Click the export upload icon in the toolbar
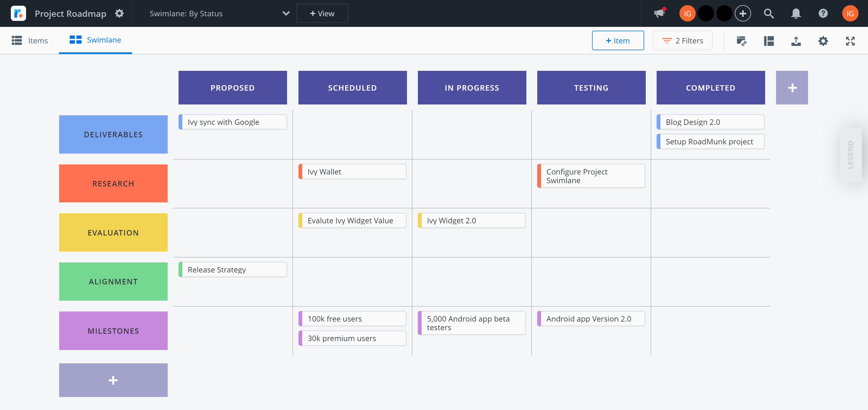Screen dimensions: 868x410 click(x=796, y=41)
